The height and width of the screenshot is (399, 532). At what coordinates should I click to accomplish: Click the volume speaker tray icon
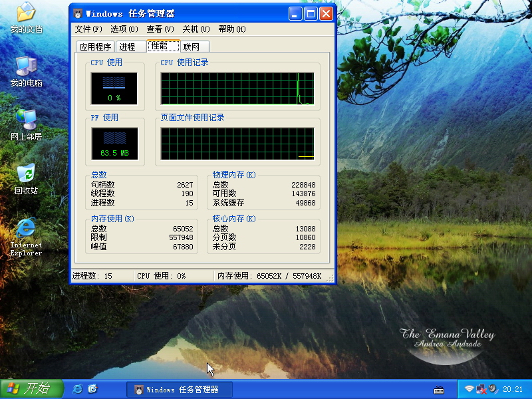(x=493, y=389)
